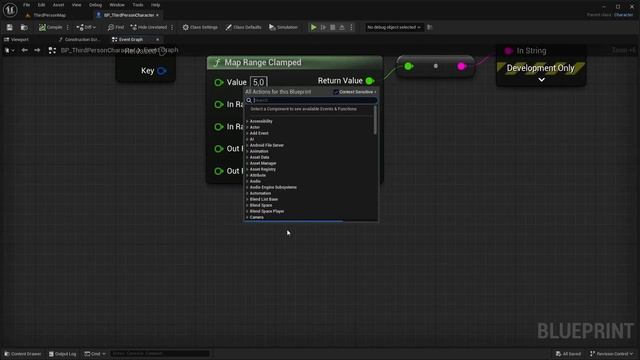Image resolution: width=640 pixels, height=360 pixels.
Task: Focus the action search field
Action: tap(311, 100)
